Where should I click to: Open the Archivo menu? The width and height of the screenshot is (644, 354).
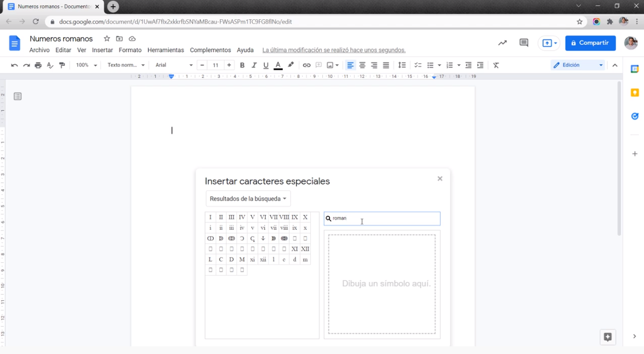click(x=39, y=50)
